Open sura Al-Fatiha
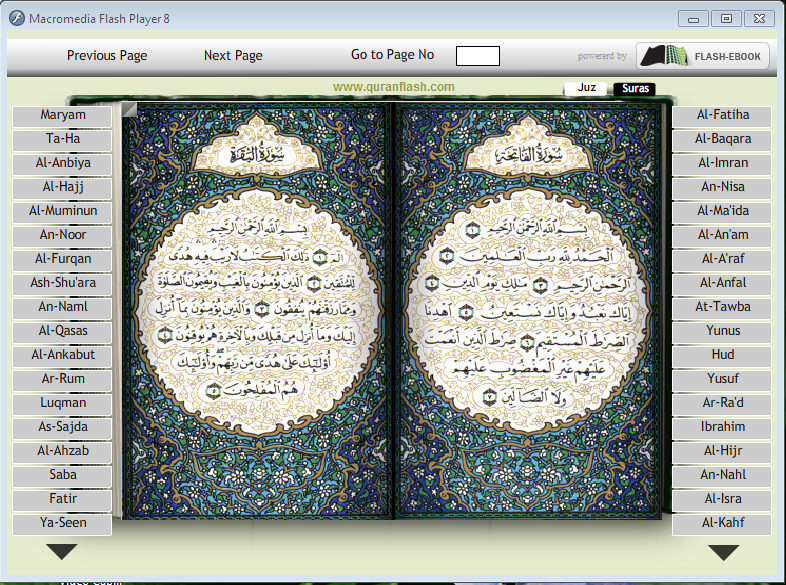The height and width of the screenshot is (585, 786). (722, 116)
